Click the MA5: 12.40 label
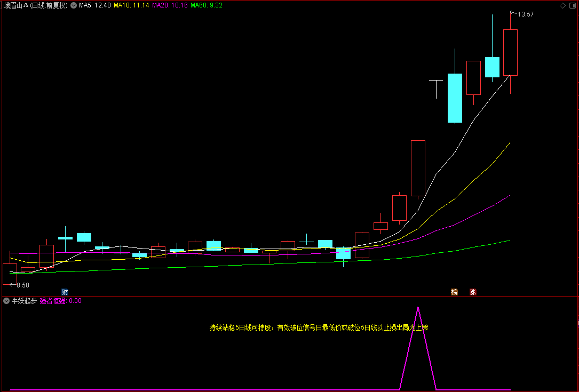579x392 pixels. 95,5
